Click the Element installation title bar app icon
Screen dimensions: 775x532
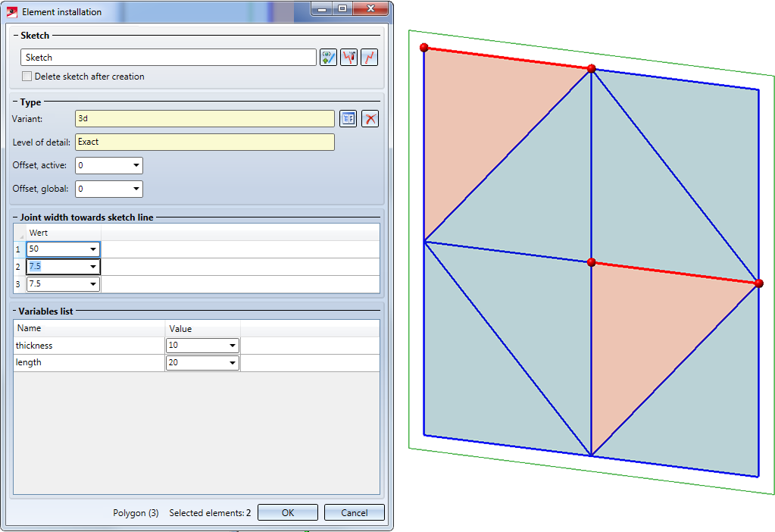(12, 12)
